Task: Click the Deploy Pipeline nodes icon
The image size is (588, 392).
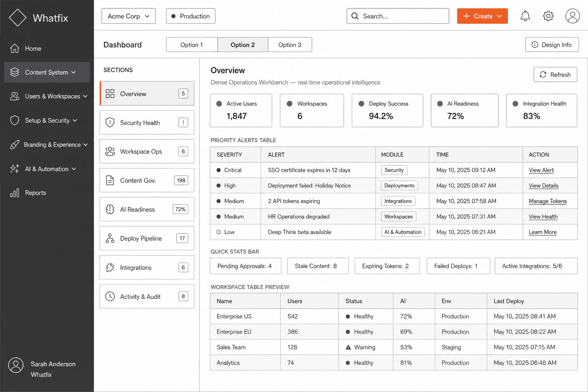Action: point(110,238)
